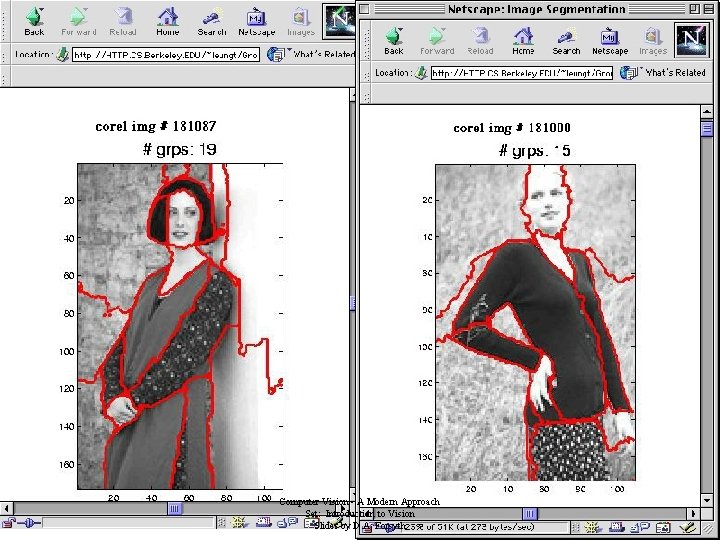720x540 pixels.
Task: Go Home in the Image Segmentation window
Action: coord(523,41)
